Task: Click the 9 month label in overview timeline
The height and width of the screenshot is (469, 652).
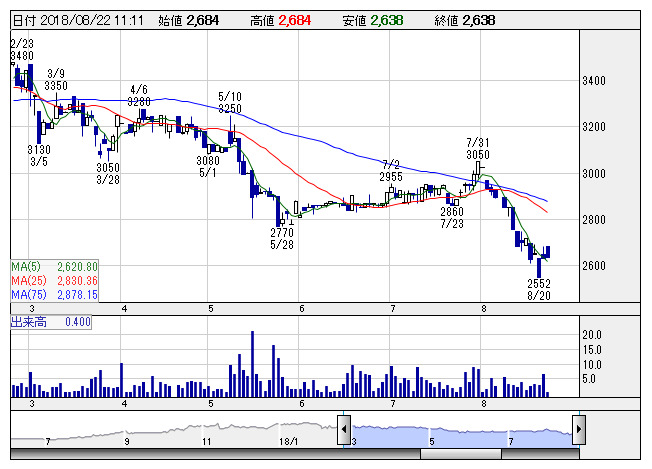Action: pyautogui.click(x=127, y=441)
